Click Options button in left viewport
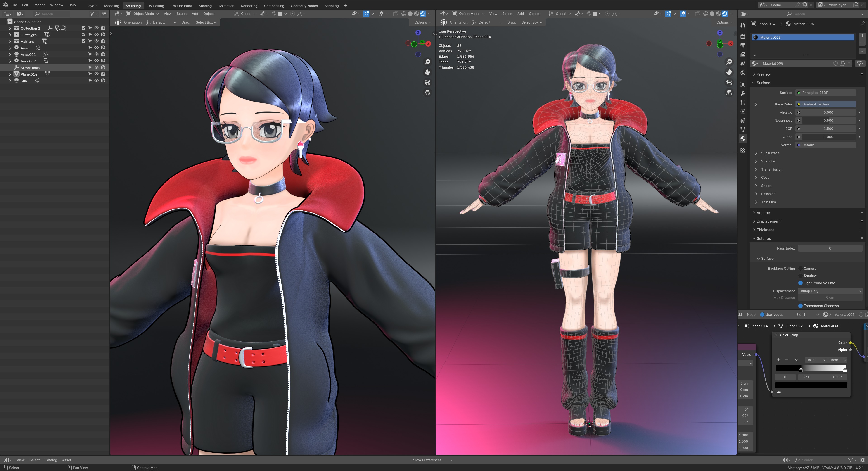 (422, 22)
